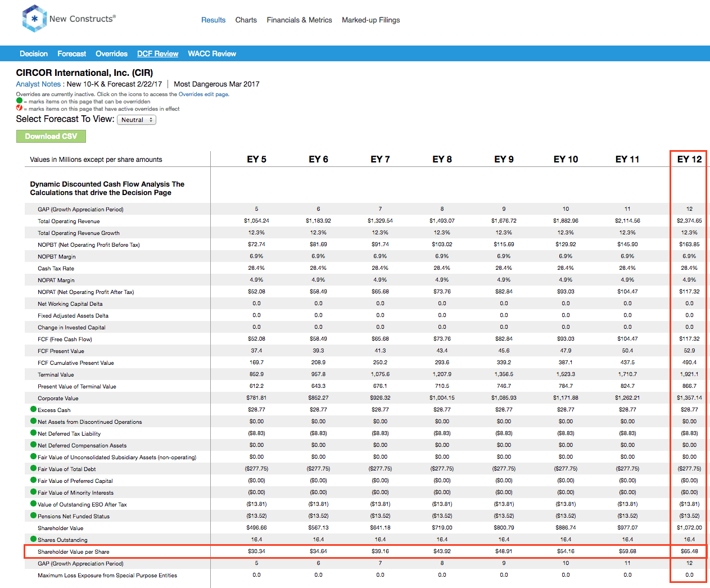Click the Shareholder Value per Share label
This screenshot has height=588, width=710.
pos(74,551)
